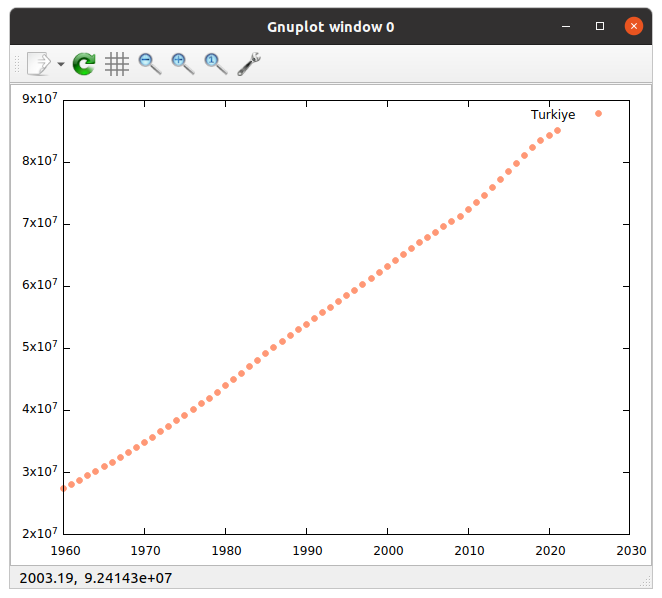
Task: Click the green Replot icon
Action: pos(85,64)
